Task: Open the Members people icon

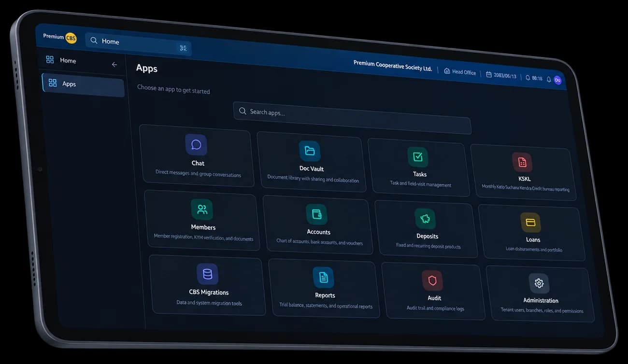Action: pos(202,209)
